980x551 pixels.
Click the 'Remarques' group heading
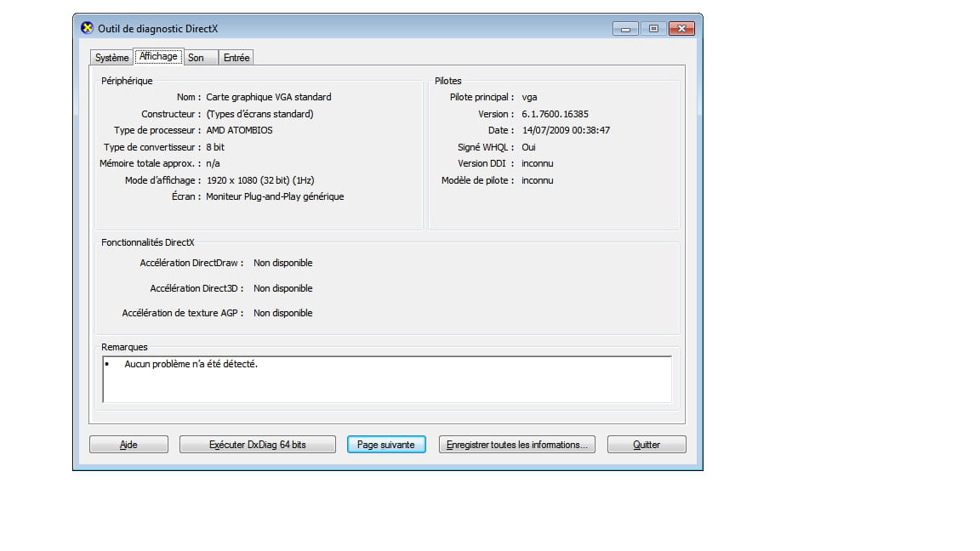[x=124, y=347]
